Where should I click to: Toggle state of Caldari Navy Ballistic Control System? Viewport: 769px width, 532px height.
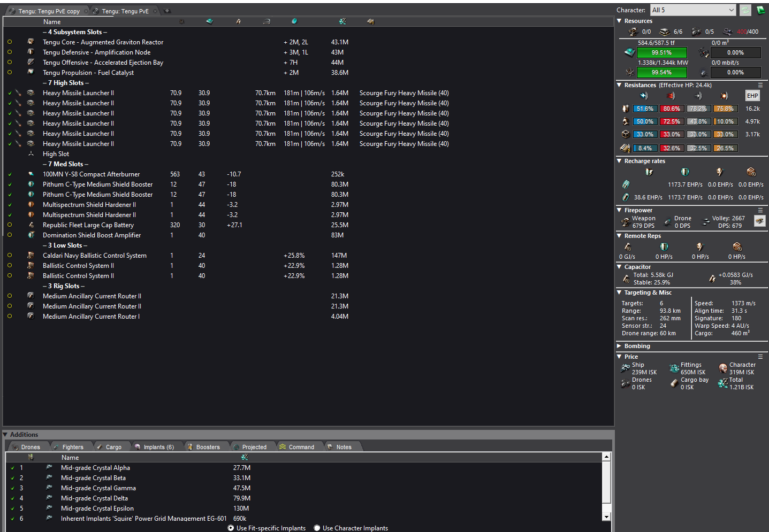(10, 256)
